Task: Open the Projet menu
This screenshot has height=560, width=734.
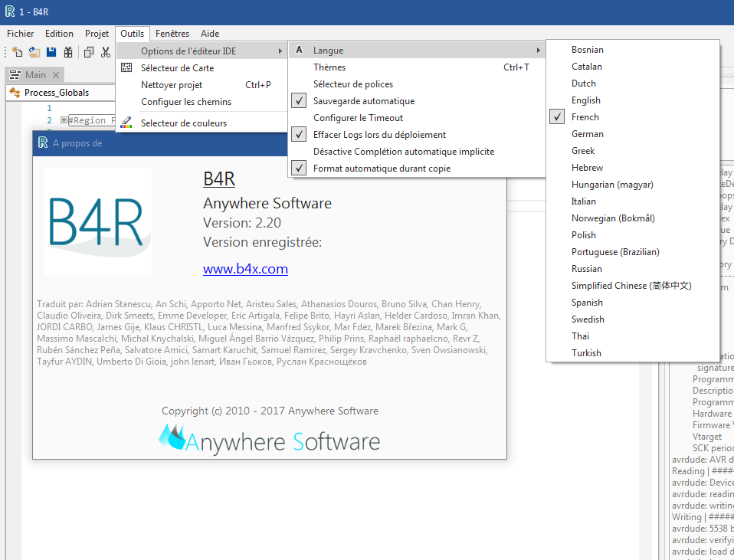Action: (97, 33)
